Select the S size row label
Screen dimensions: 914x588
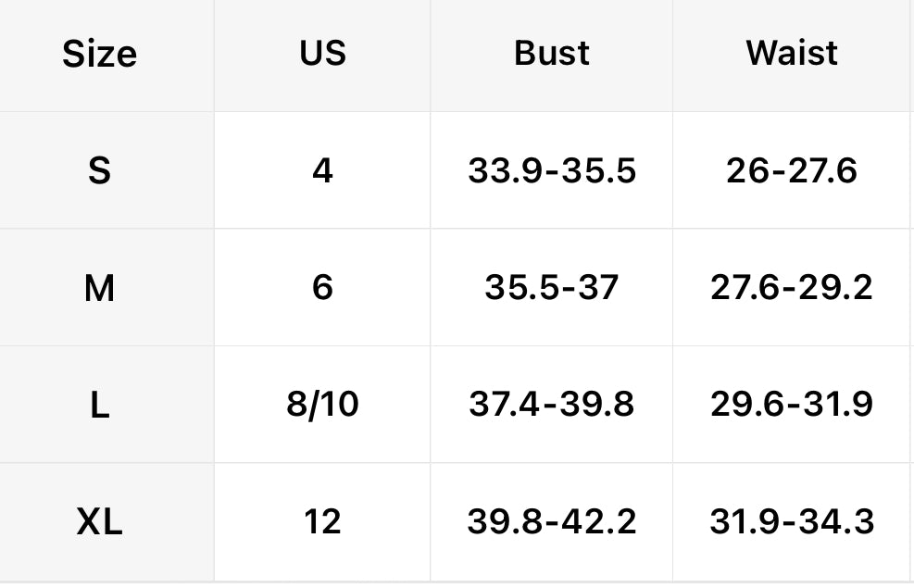tap(99, 170)
